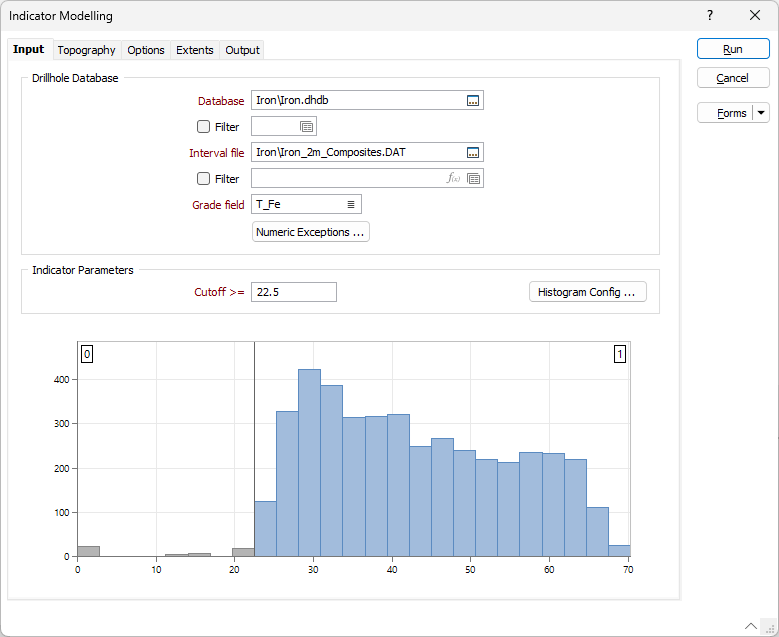Open the expression editor f(x) icon

pos(453,178)
